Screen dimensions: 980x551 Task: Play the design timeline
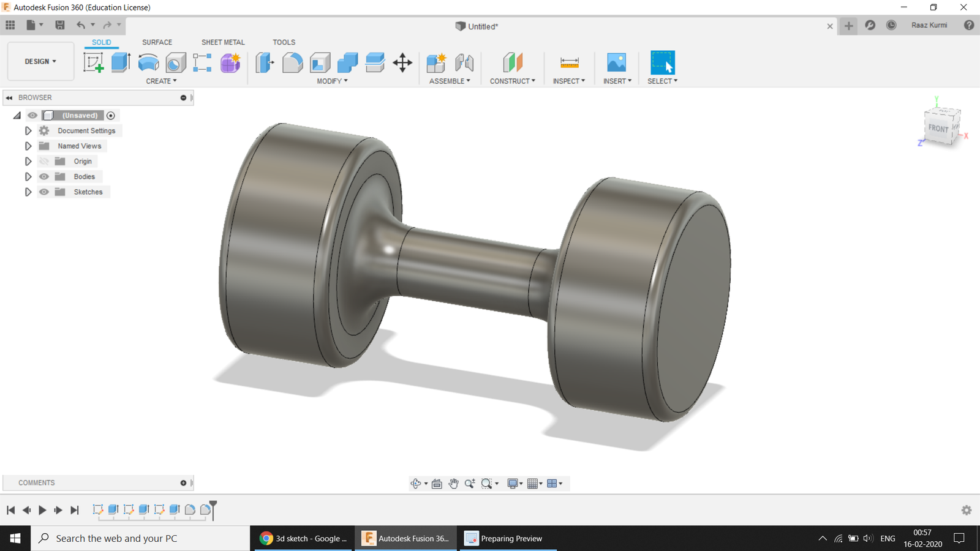click(42, 510)
